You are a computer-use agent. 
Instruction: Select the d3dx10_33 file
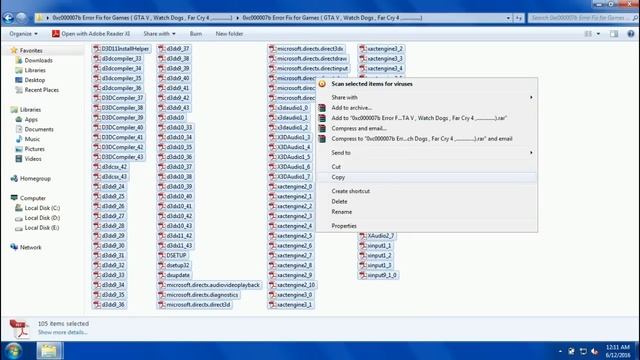pyautogui.click(x=176, y=127)
